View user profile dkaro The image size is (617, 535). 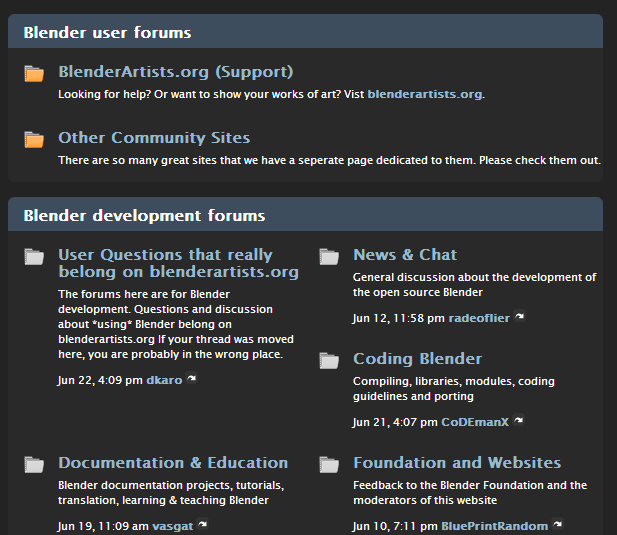(164, 380)
